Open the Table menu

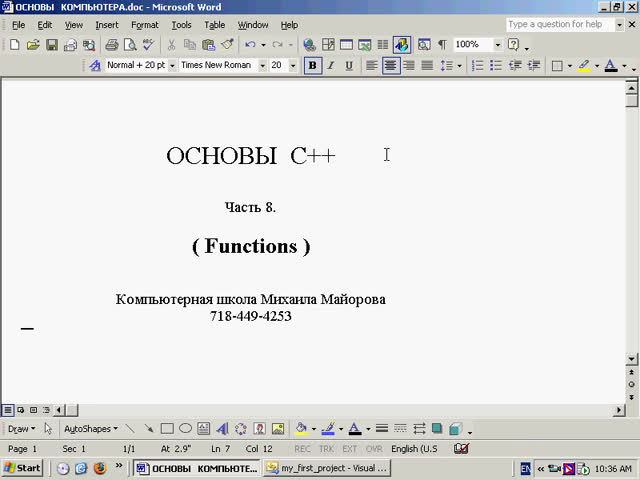[214, 25]
